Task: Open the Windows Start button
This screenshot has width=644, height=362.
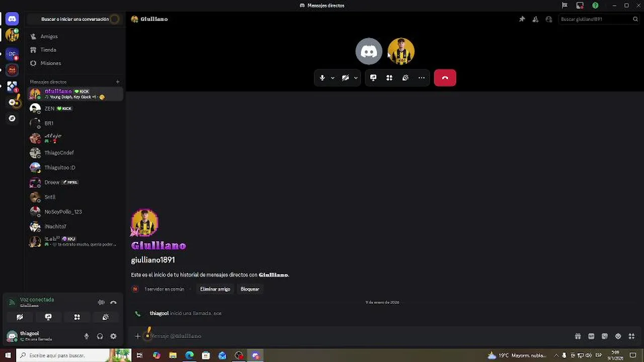Action: point(8,355)
